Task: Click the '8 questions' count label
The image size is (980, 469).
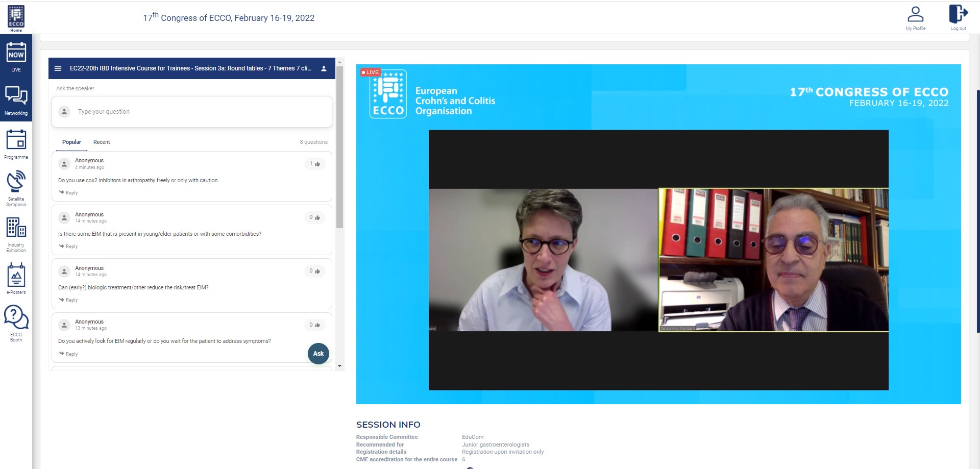Action: 313,142
